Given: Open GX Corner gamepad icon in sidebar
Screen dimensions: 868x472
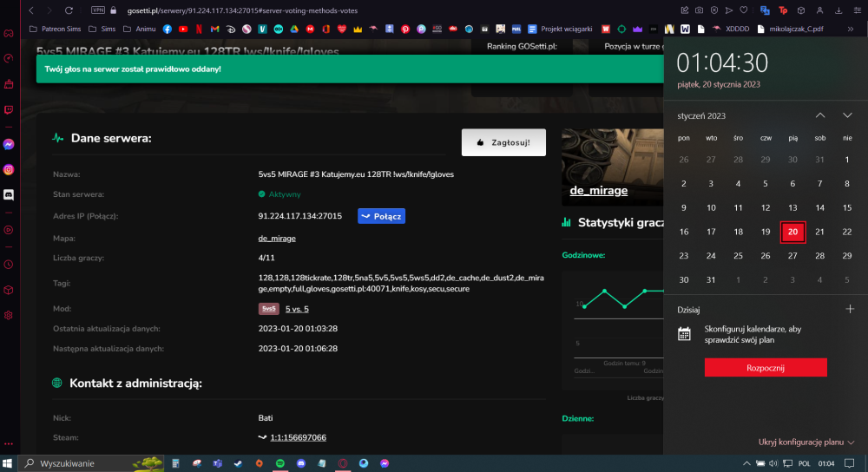Looking at the screenshot, I should point(9,33).
